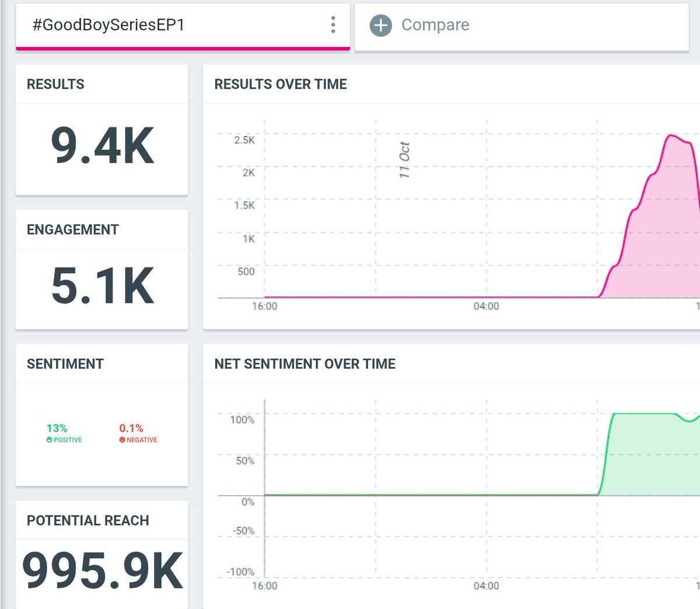Add a comparison with the Compare field
Screen dimensions: 700x609
pyautogui.click(x=521, y=27)
